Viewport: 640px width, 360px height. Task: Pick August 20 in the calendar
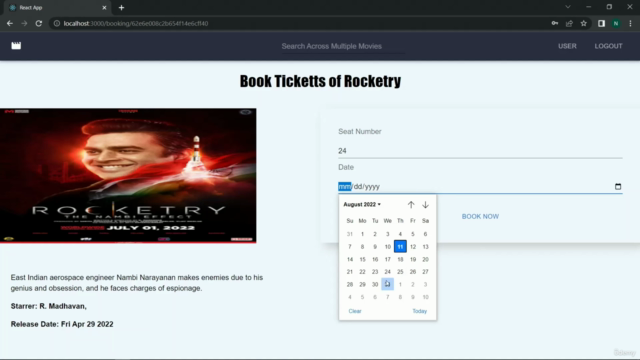tap(425, 259)
